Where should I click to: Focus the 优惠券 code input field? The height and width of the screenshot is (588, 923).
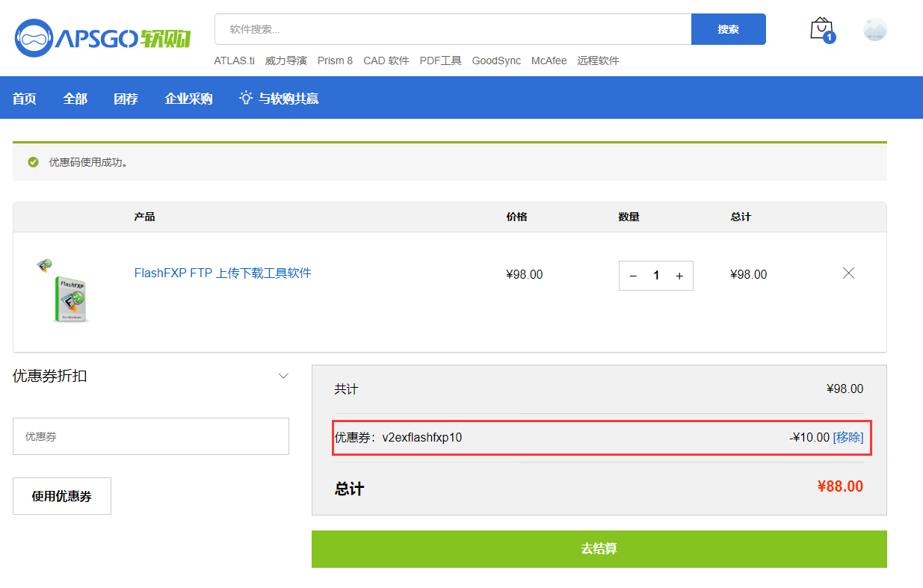151,436
